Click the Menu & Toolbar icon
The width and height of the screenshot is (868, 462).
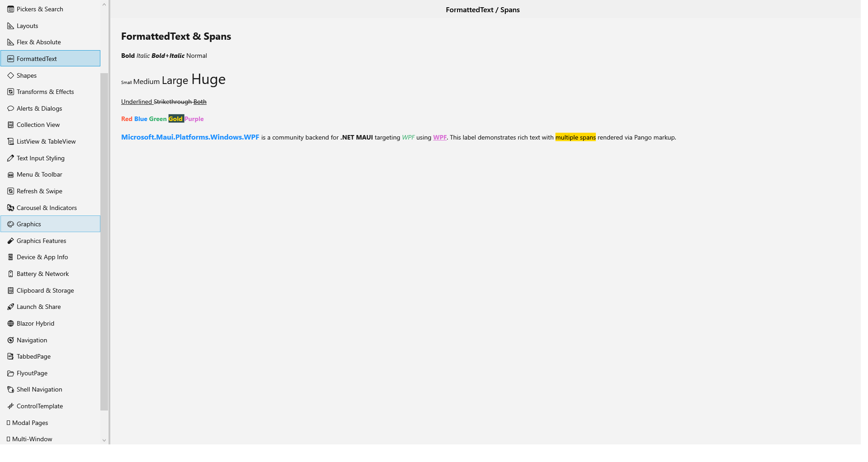click(x=11, y=174)
